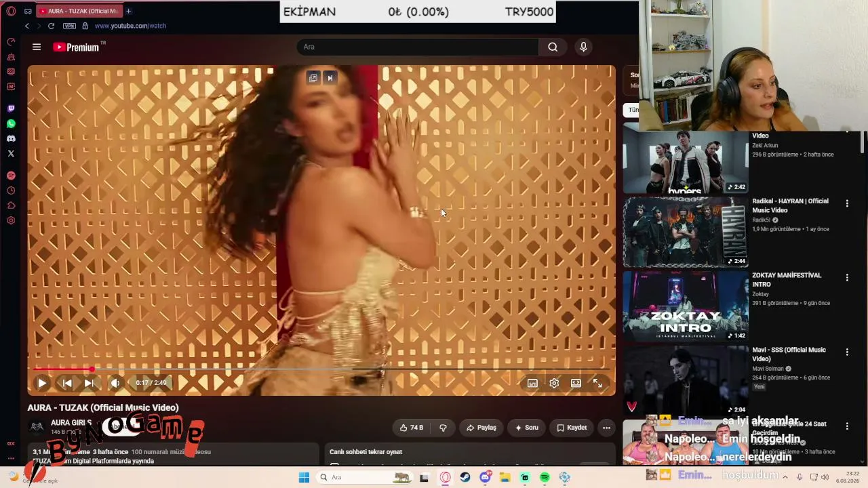The width and height of the screenshot is (868, 488).
Task: Open Radikal - HAYRAN video thumbnail
Action: 686,232
